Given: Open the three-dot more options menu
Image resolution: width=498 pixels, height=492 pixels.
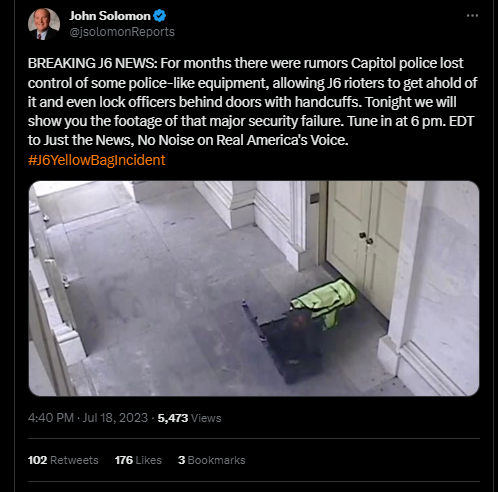Looking at the screenshot, I should (472, 16).
